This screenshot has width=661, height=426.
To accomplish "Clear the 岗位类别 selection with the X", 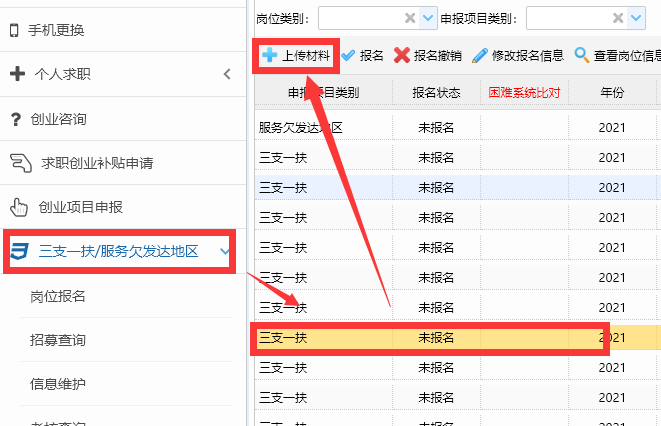I will [410, 18].
